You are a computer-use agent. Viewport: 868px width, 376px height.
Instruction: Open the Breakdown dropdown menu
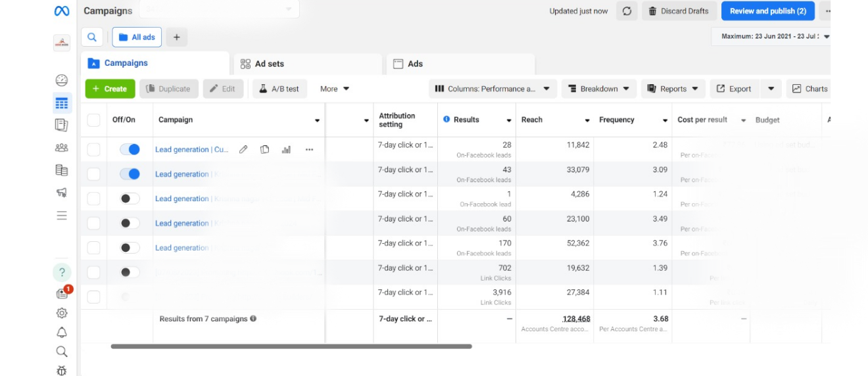[599, 89]
